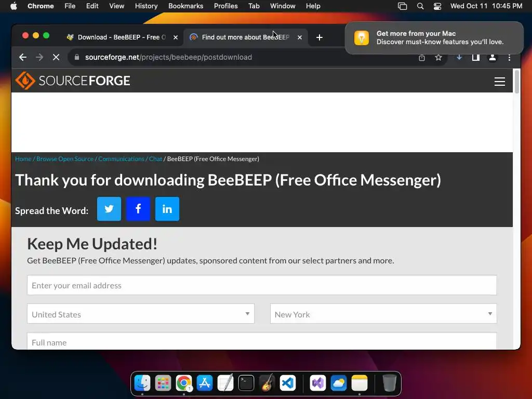Open Chrome three-dot menu
532x399 pixels.
509,58
